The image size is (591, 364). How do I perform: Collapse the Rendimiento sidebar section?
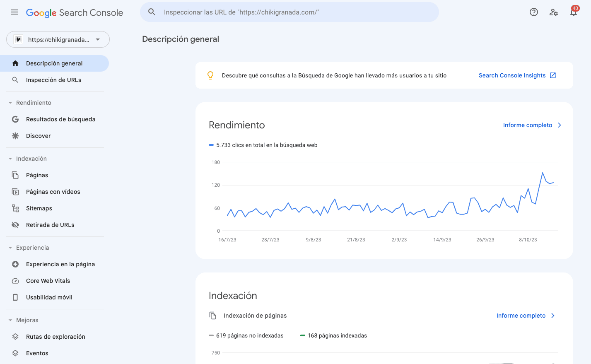[10, 103]
